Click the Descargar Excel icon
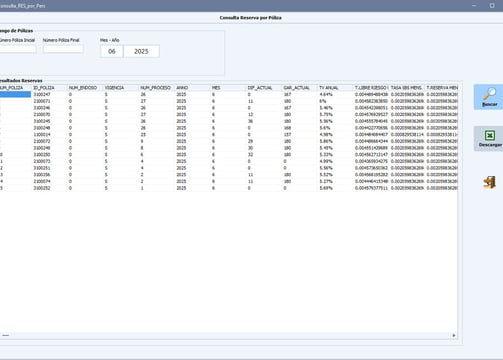 pos(490,136)
